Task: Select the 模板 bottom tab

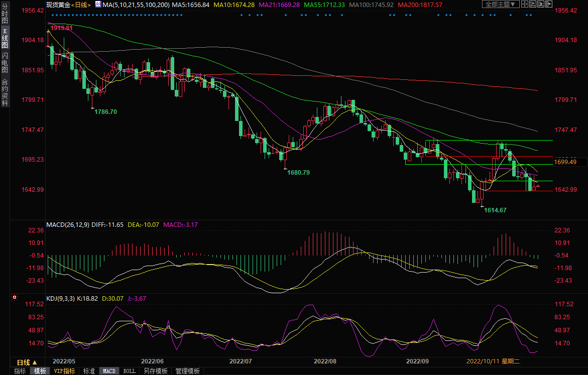Action: 40,371
